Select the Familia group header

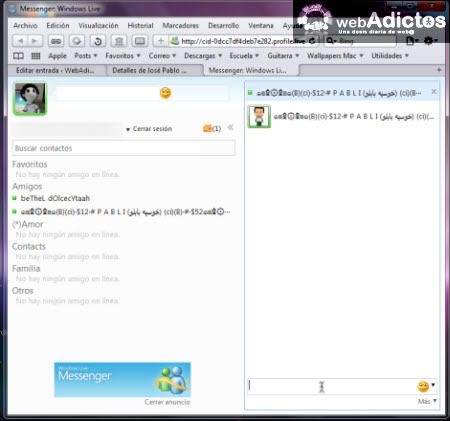click(x=26, y=268)
